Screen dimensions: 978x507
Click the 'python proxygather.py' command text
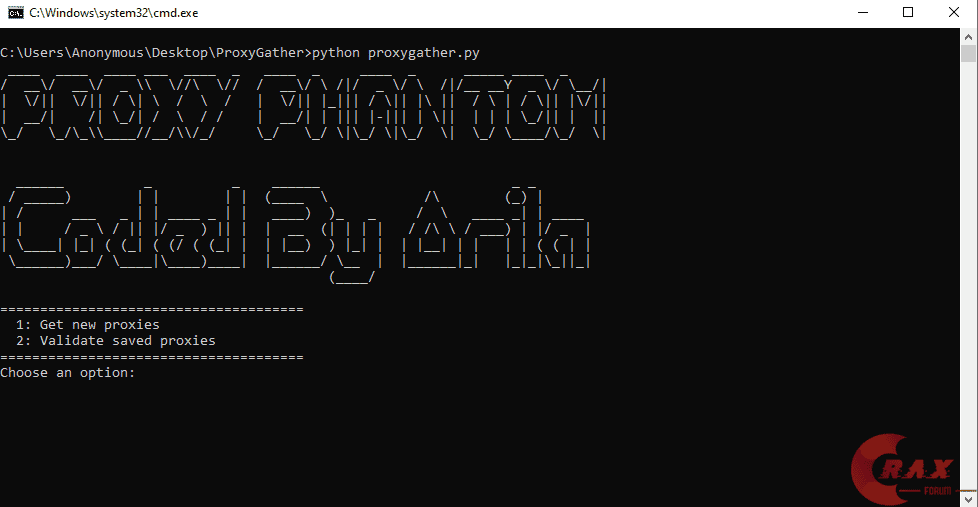(x=395, y=53)
